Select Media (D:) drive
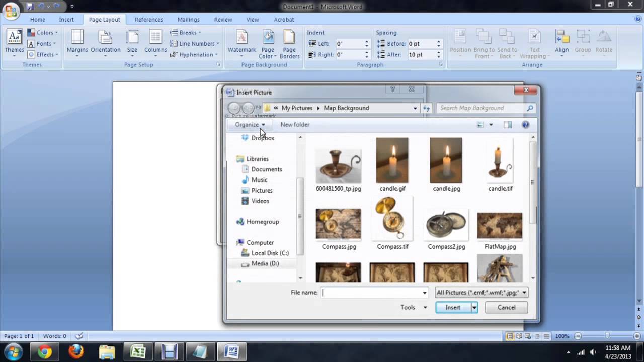Image resolution: width=644 pixels, height=362 pixels. [265, 263]
